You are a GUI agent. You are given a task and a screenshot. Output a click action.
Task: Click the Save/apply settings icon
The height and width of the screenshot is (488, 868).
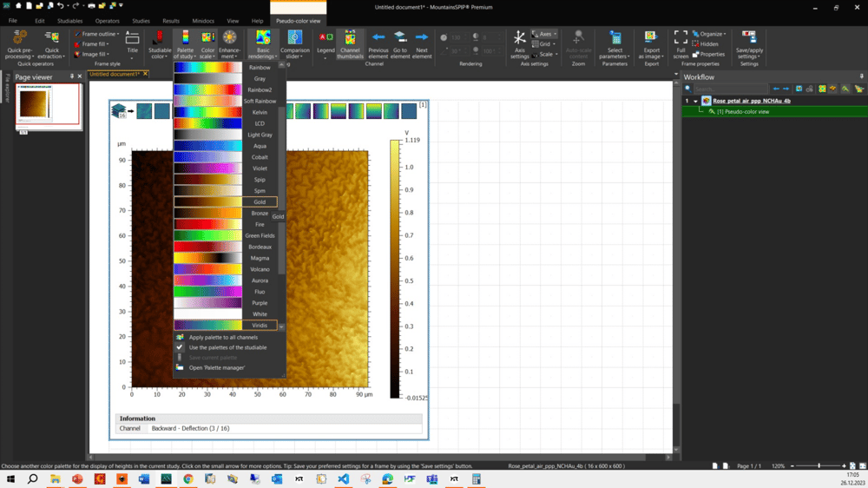(749, 37)
